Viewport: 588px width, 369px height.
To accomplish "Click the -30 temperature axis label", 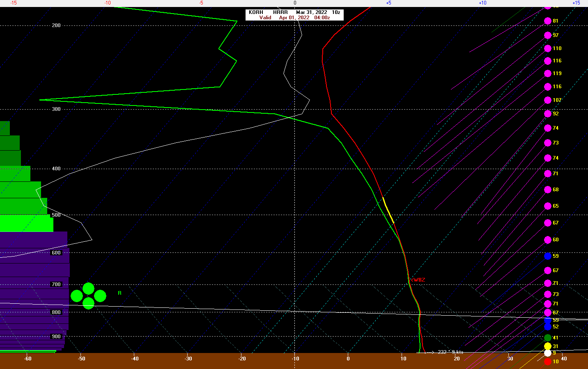I will (x=188, y=359).
